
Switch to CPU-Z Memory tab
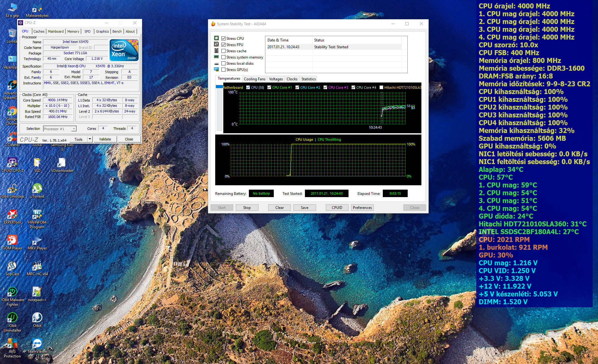(x=73, y=31)
